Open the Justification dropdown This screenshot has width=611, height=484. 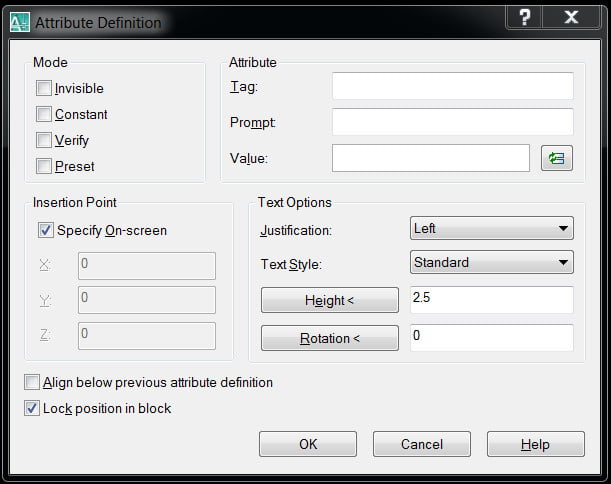tap(492, 228)
